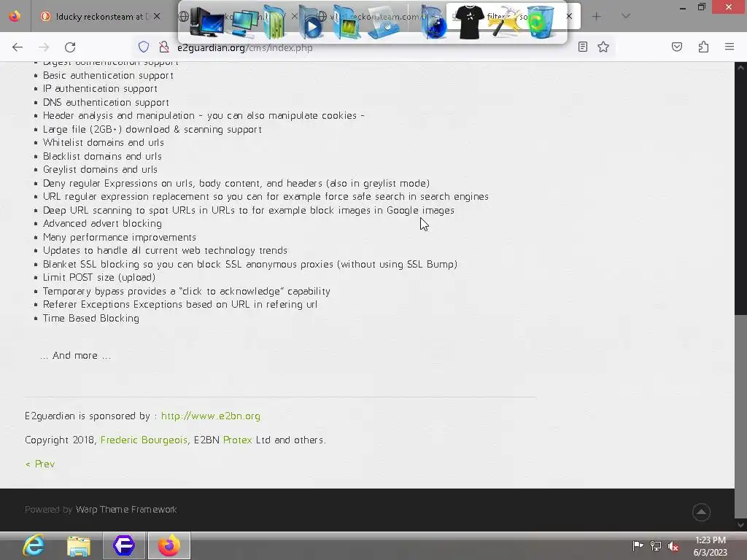Click the 'DNS authentication support' list item
Viewport: 747px width, 560px height.
coord(106,102)
